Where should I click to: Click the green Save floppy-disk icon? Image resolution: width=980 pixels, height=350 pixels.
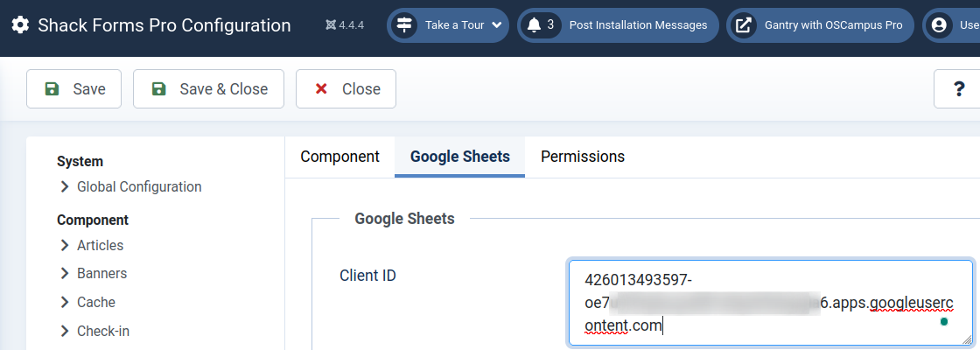click(x=52, y=88)
